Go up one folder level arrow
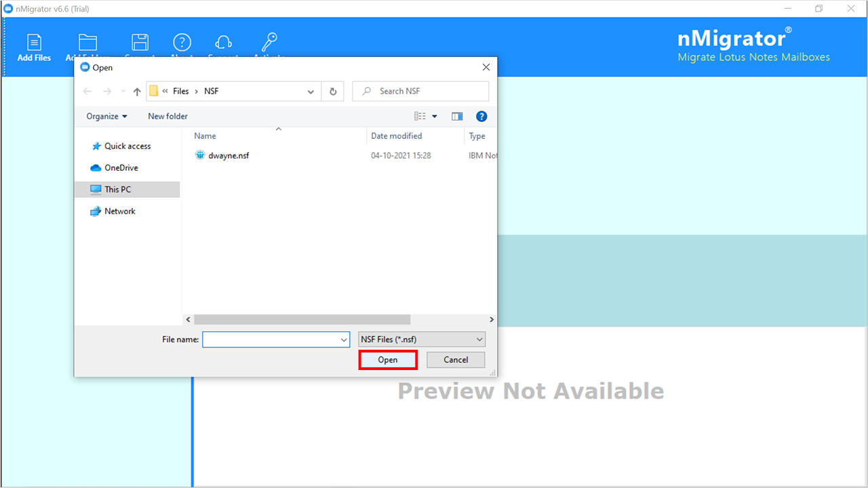 (x=137, y=91)
